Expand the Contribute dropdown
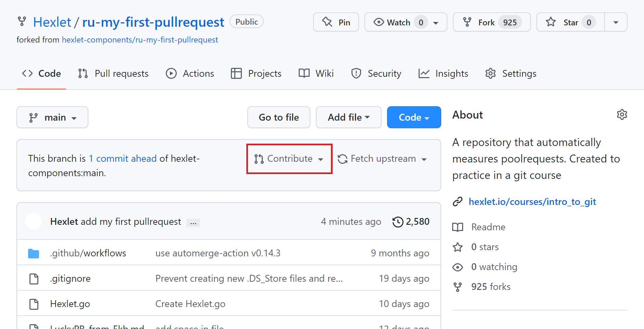 (x=289, y=159)
